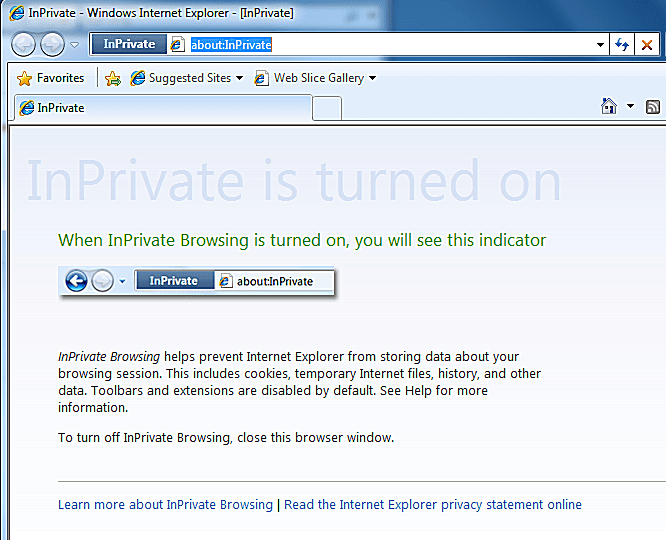Click the InPrivate indicator badge in address bar
Image resolution: width=666 pixels, height=540 pixels.
(x=129, y=44)
